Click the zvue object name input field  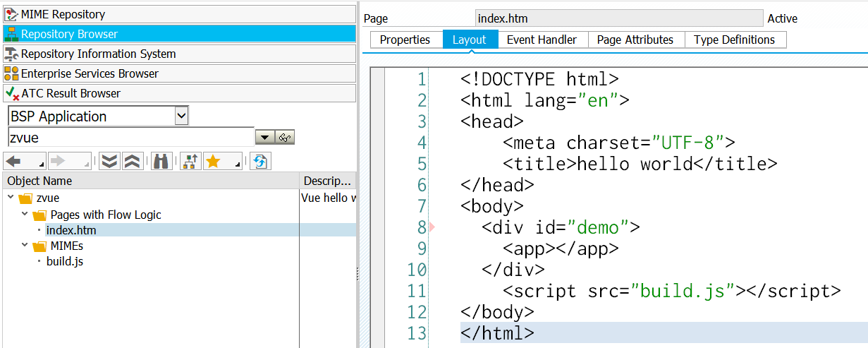coord(130,138)
